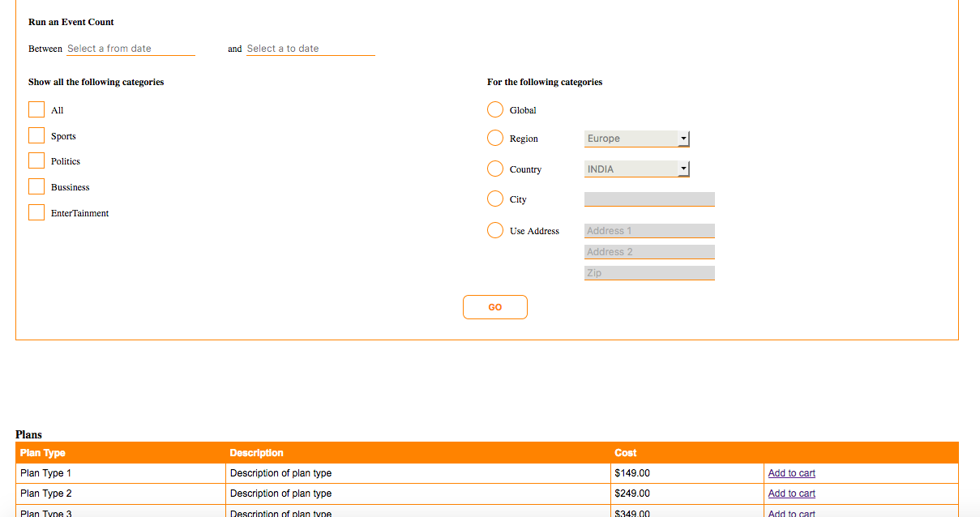
Task: Select the 'Plan Type 1' cell
Action: (121, 473)
